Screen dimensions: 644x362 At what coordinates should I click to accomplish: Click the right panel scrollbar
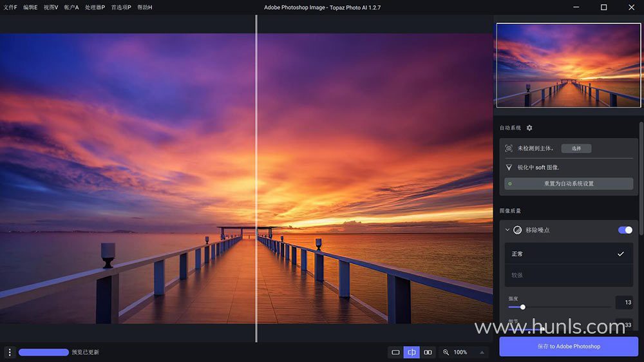[x=641, y=178]
